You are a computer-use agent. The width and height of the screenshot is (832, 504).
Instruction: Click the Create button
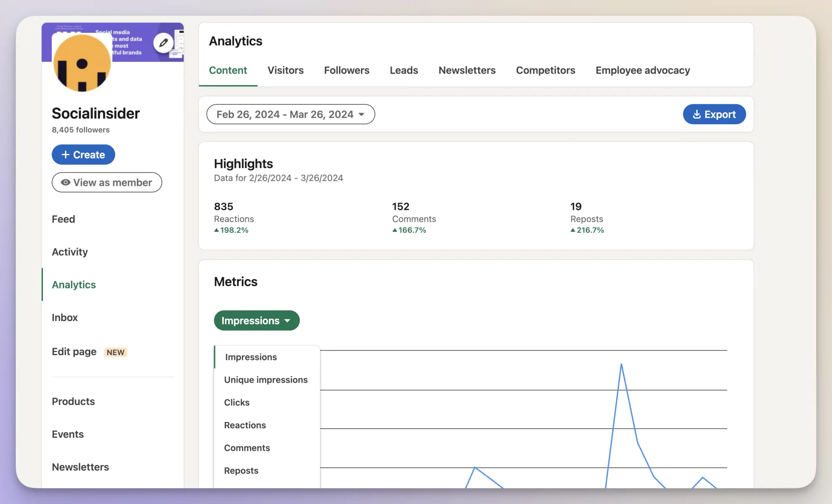[x=83, y=155]
